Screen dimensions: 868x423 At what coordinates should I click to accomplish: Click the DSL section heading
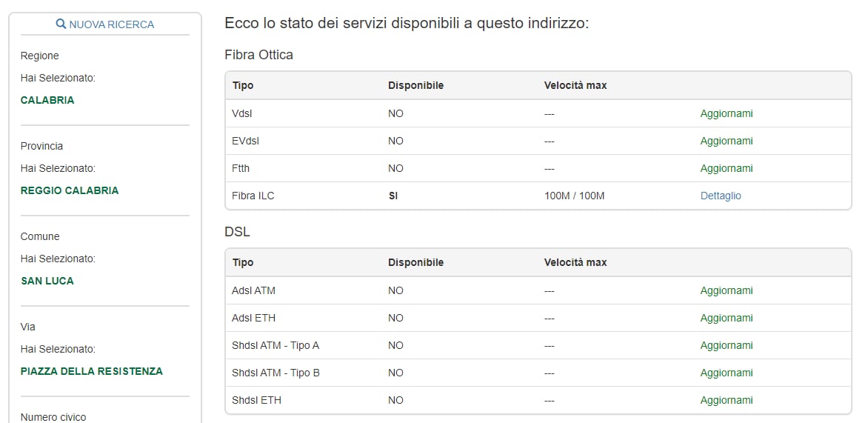tap(237, 232)
